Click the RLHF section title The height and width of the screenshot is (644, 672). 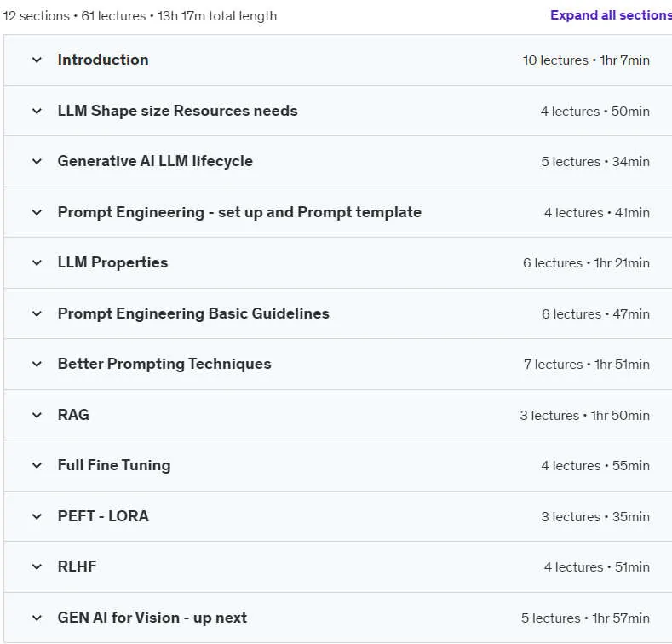(78, 566)
